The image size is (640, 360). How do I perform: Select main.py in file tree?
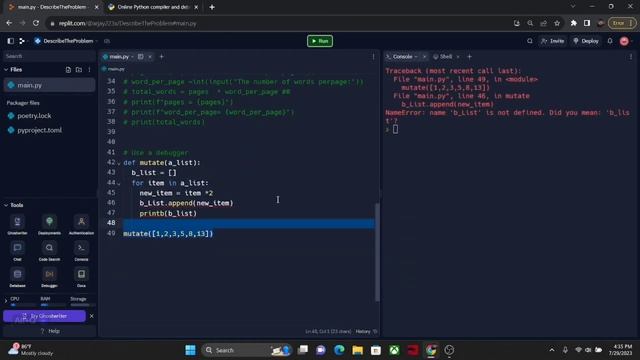pyautogui.click(x=49, y=85)
